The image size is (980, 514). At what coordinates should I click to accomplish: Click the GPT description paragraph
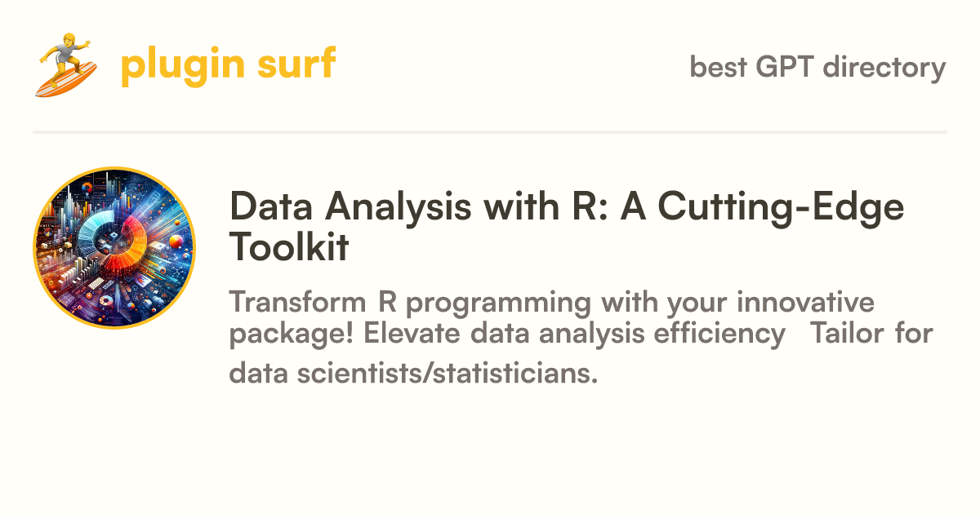point(581,339)
